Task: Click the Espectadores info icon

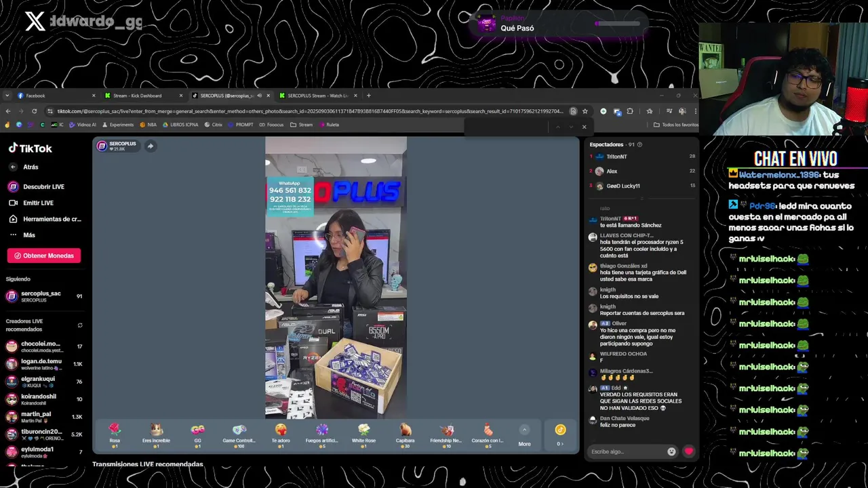Action: click(x=639, y=144)
